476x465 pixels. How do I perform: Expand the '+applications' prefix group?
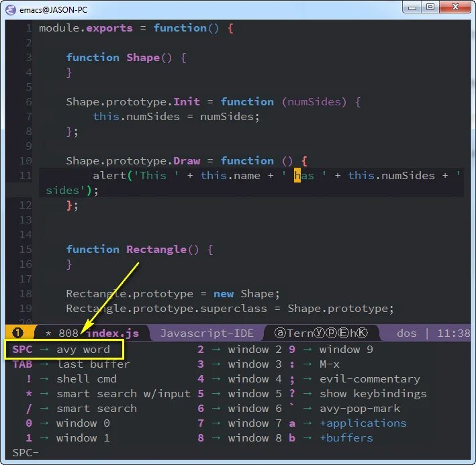[x=348, y=423]
